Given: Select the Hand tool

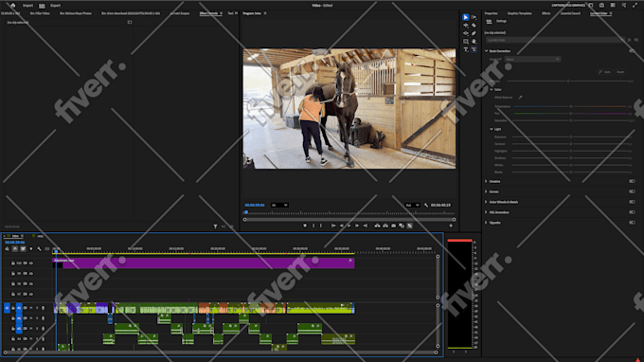Looking at the screenshot, I should coord(474,42).
